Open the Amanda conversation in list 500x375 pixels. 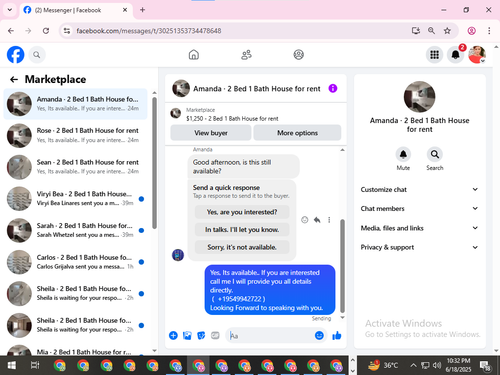75,104
